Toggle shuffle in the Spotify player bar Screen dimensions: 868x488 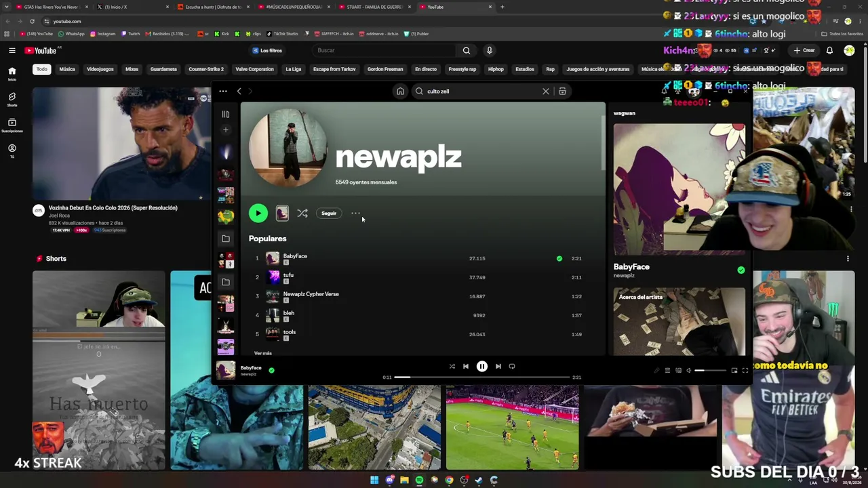click(452, 367)
